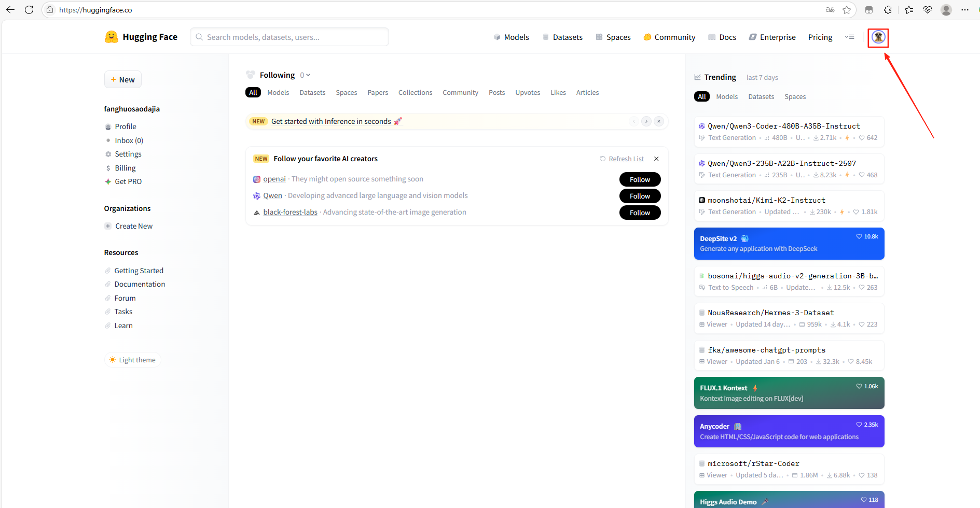This screenshot has width=980, height=508.
Task: Click the browser address bar URL
Action: (x=95, y=10)
